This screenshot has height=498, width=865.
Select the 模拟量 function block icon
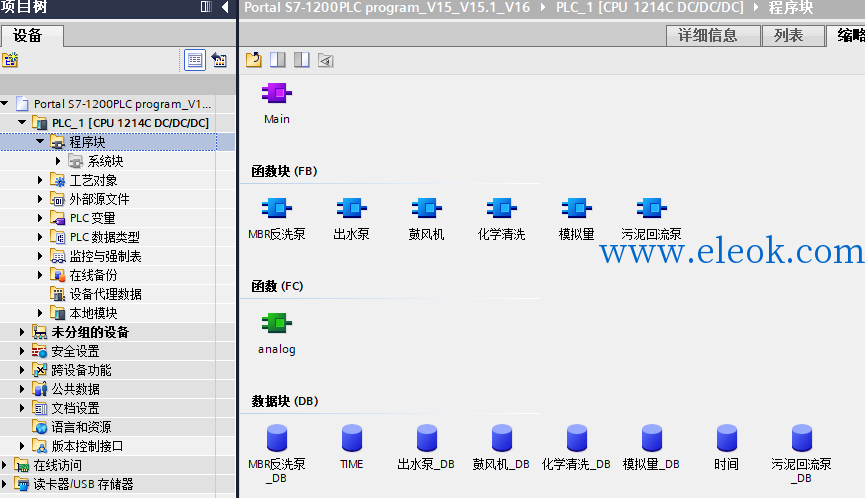tap(576, 208)
